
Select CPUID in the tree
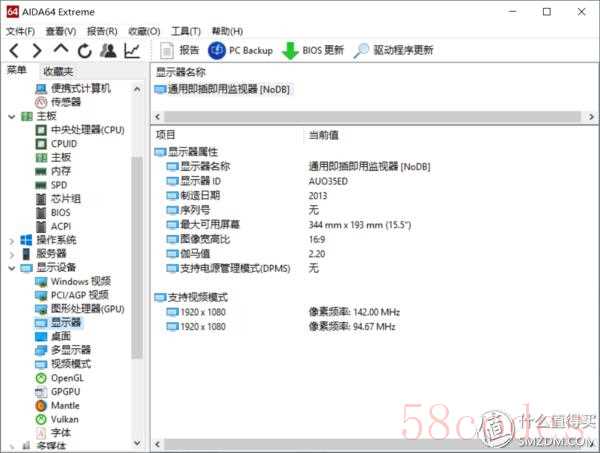pyautogui.click(x=56, y=144)
